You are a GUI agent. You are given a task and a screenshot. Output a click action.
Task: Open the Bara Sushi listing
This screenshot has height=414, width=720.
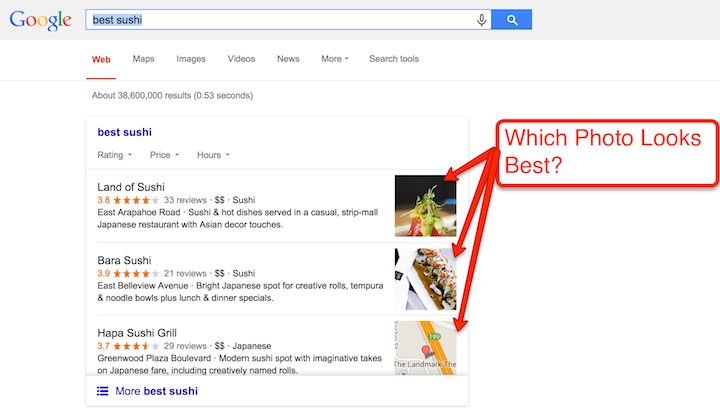click(124, 260)
